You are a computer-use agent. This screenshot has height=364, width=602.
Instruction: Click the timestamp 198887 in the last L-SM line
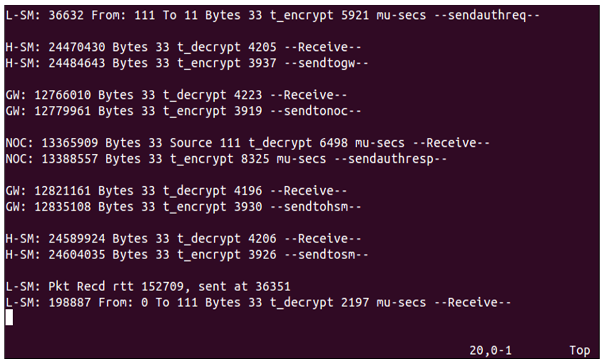coord(70,303)
